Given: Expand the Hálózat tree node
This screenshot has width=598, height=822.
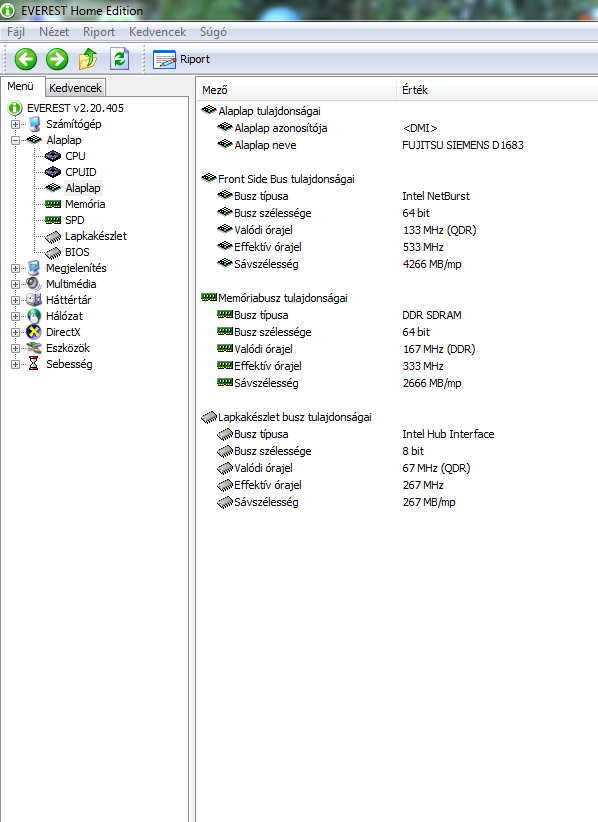Looking at the screenshot, I should click(x=15, y=316).
